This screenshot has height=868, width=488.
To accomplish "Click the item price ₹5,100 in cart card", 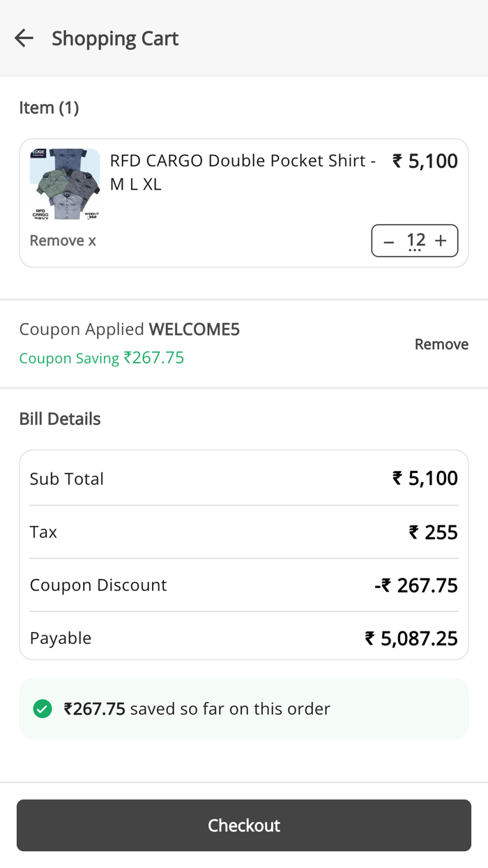I will pyautogui.click(x=425, y=161).
